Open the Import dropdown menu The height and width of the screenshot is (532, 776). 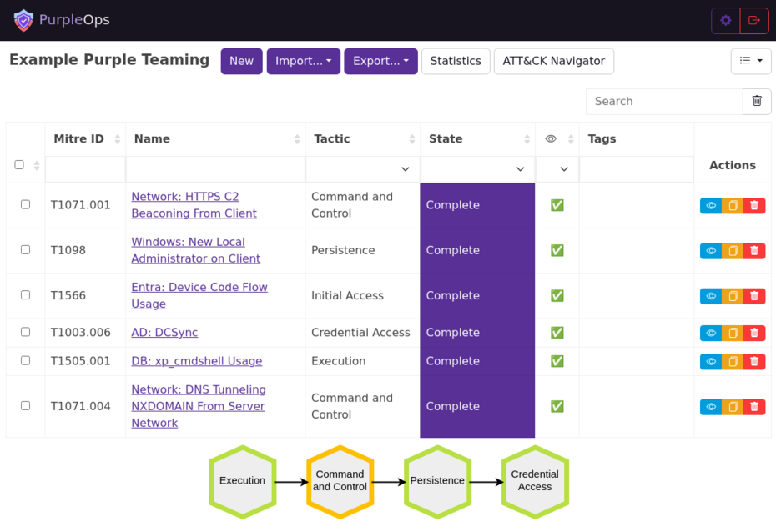(303, 61)
